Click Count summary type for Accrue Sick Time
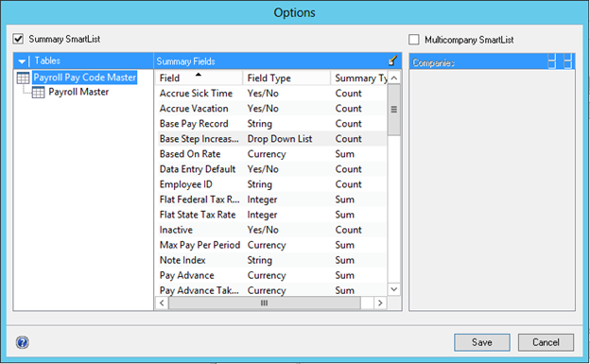The height and width of the screenshot is (364, 590). pyautogui.click(x=349, y=93)
